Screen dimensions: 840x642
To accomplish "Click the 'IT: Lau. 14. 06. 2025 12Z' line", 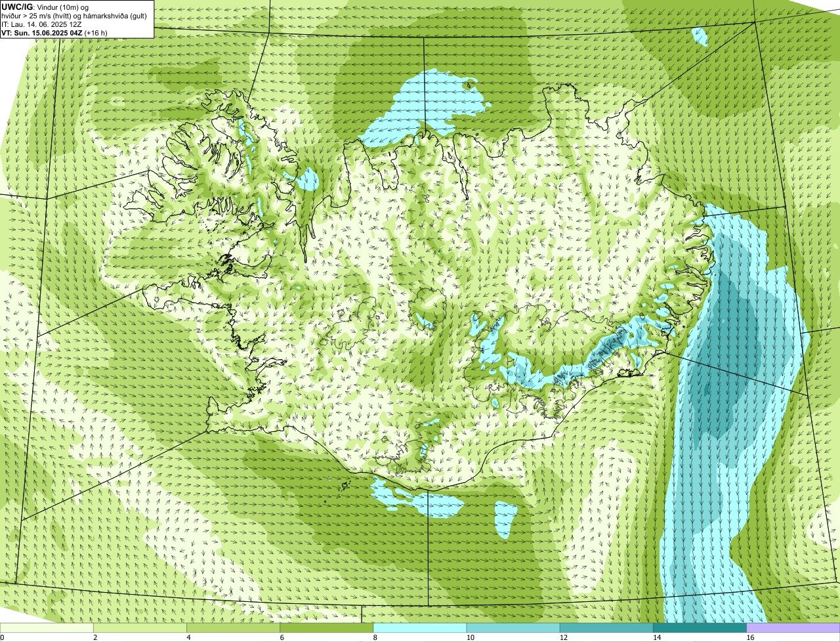I will [x=41, y=24].
